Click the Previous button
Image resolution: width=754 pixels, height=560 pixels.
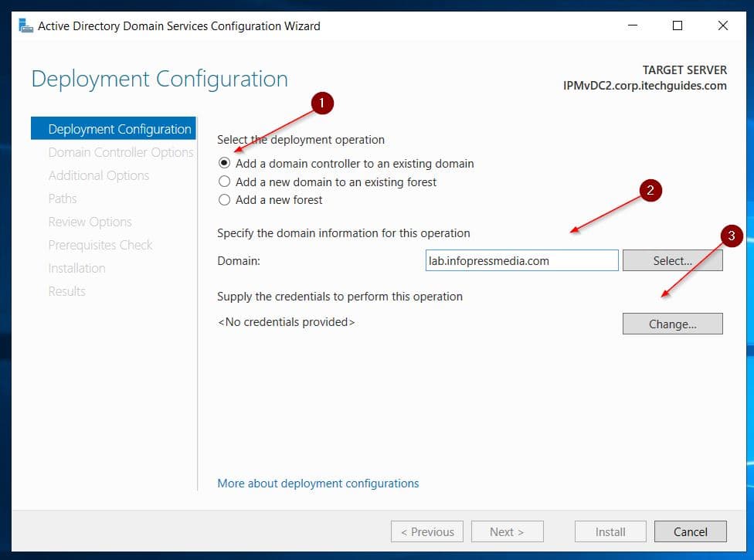coord(426,531)
